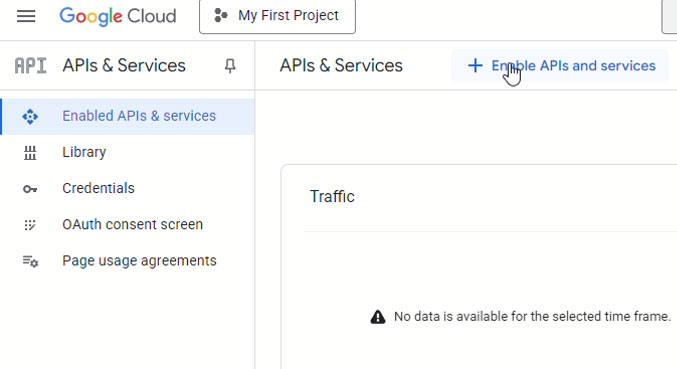
Task: Click the Credentials key icon
Action: (x=30, y=189)
